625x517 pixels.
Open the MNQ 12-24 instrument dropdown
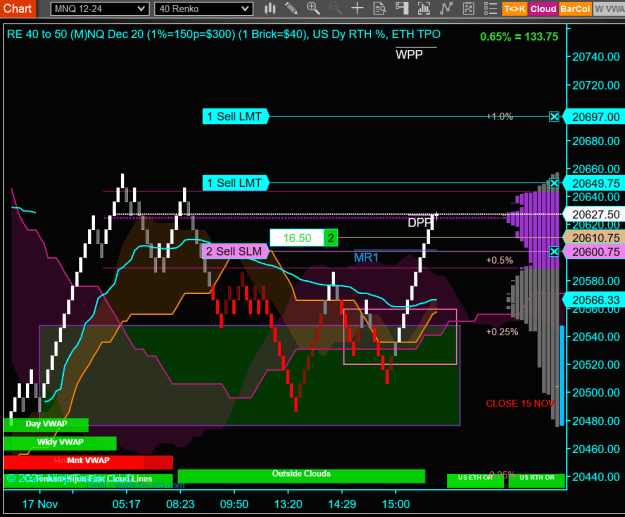tap(100, 9)
